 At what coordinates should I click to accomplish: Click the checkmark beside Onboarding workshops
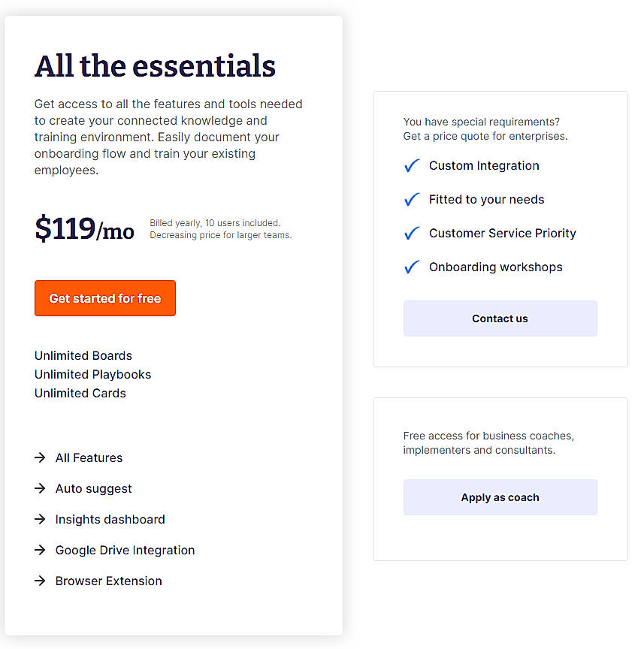[411, 267]
